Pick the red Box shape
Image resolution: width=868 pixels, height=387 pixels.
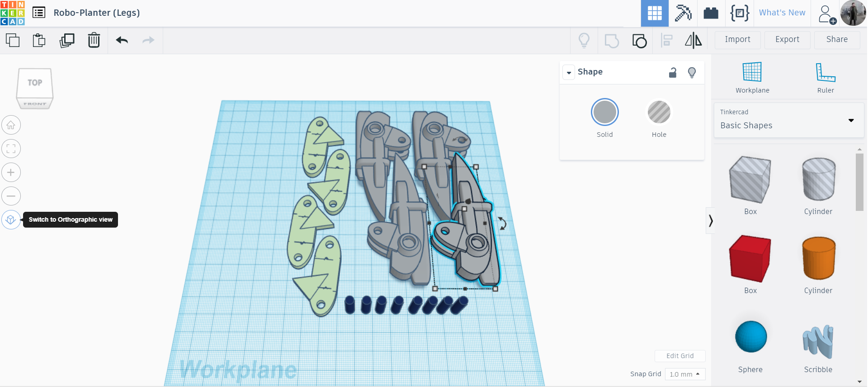[x=750, y=259]
